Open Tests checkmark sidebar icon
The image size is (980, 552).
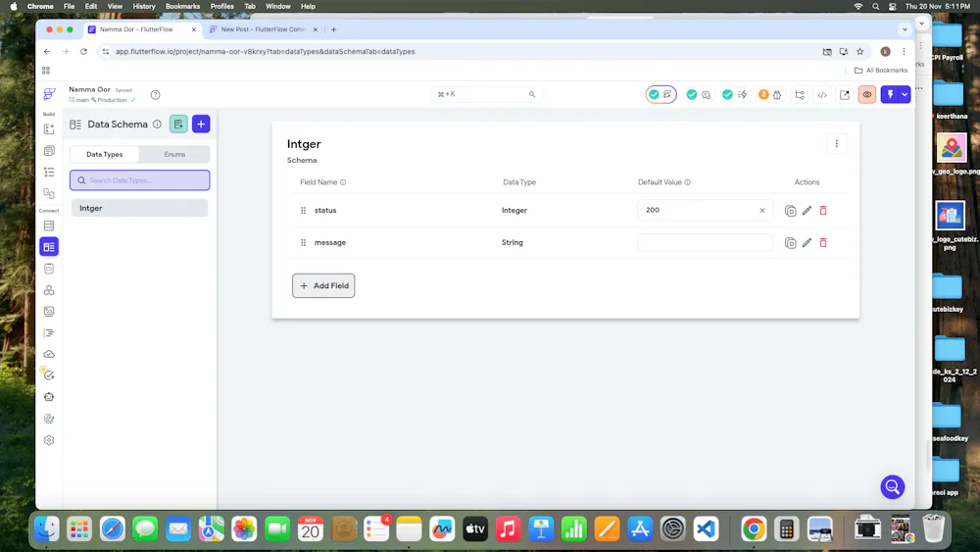click(x=49, y=376)
